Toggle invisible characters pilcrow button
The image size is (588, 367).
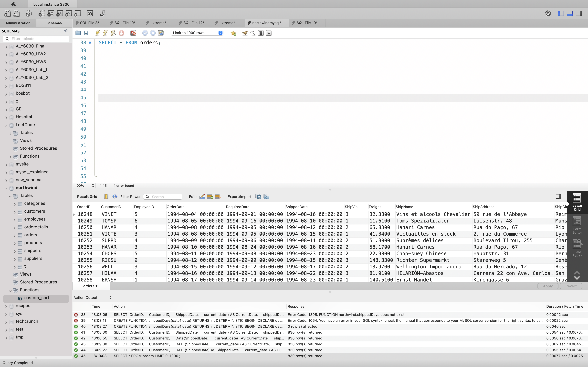pos(261,33)
